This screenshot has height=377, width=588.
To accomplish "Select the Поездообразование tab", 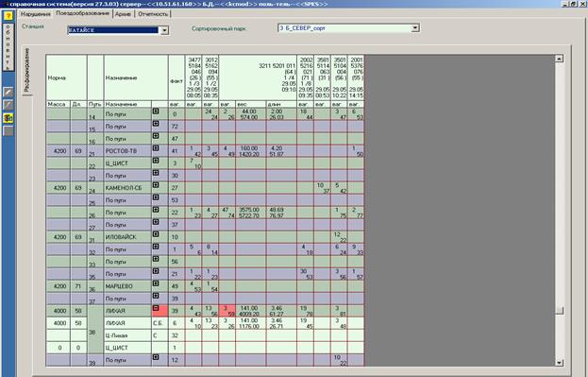I will (82, 13).
